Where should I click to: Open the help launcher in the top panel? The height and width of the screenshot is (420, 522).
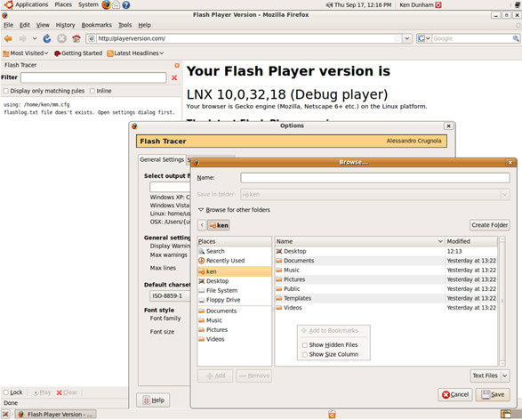tap(126, 5)
